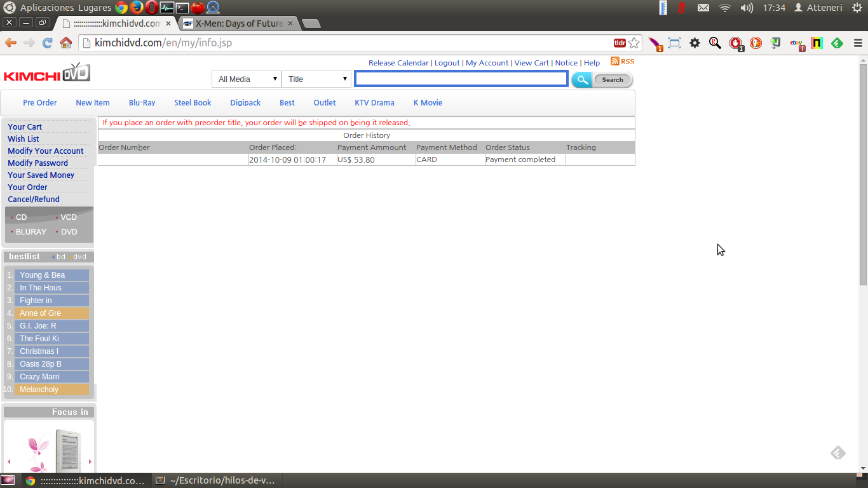Viewport: 868px width, 488px height.
Task: Open the KTV Drama category
Action: point(374,103)
